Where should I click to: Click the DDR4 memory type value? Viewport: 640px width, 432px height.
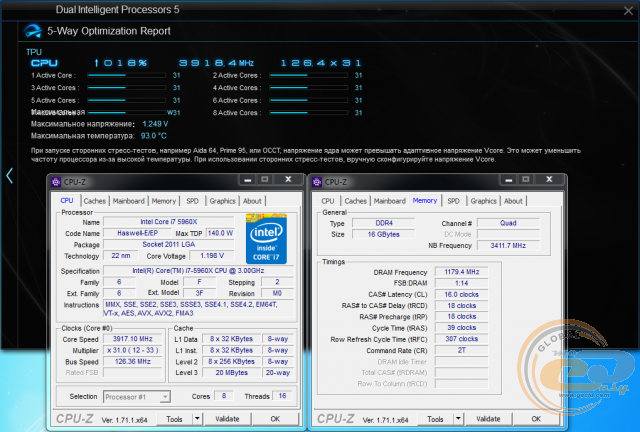pos(384,223)
